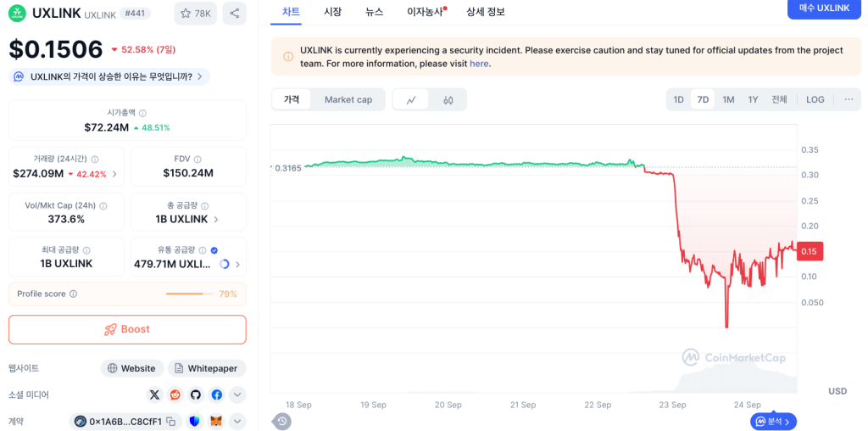This screenshot has height=431, width=868.
Task: Open the 시장 tab
Action: click(332, 11)
